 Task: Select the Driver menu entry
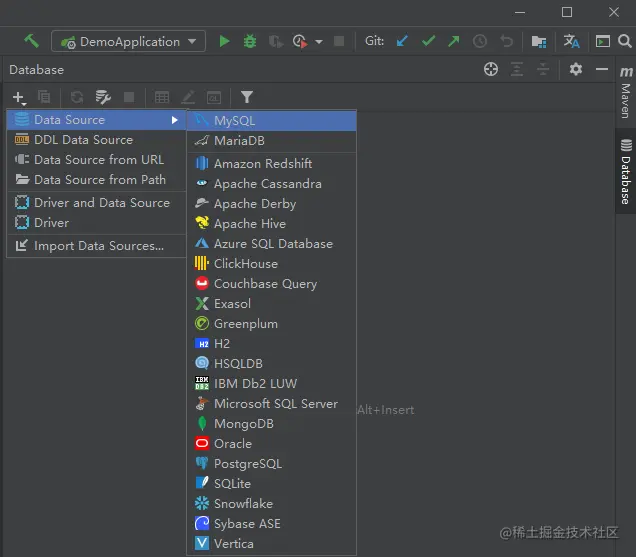pos(97,223)
